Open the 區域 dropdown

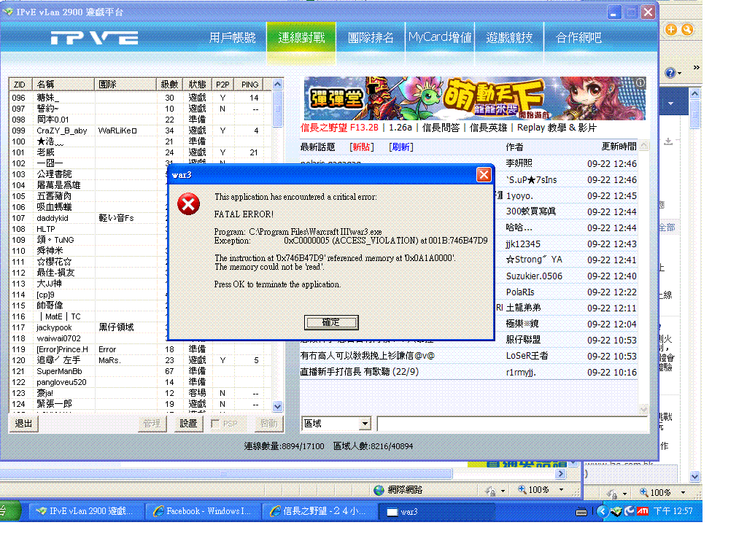point(365,424)
